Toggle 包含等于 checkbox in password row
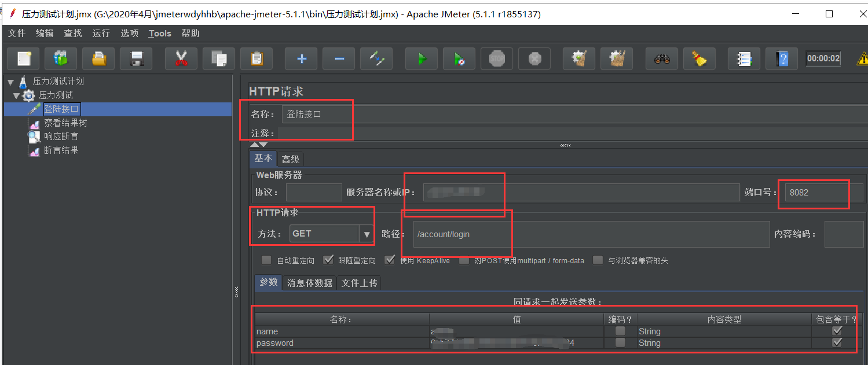Viewport: 868px width, 365px height. coord(837,343)
